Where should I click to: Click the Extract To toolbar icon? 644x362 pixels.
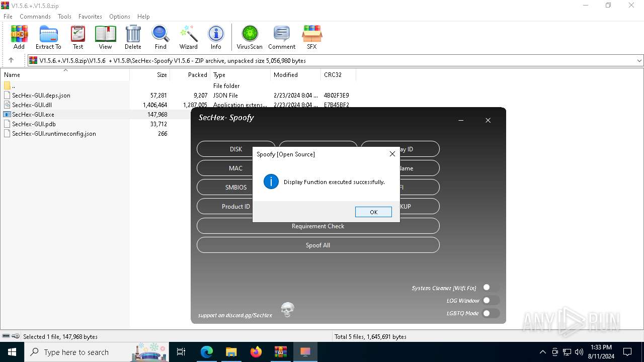point(48,38)
